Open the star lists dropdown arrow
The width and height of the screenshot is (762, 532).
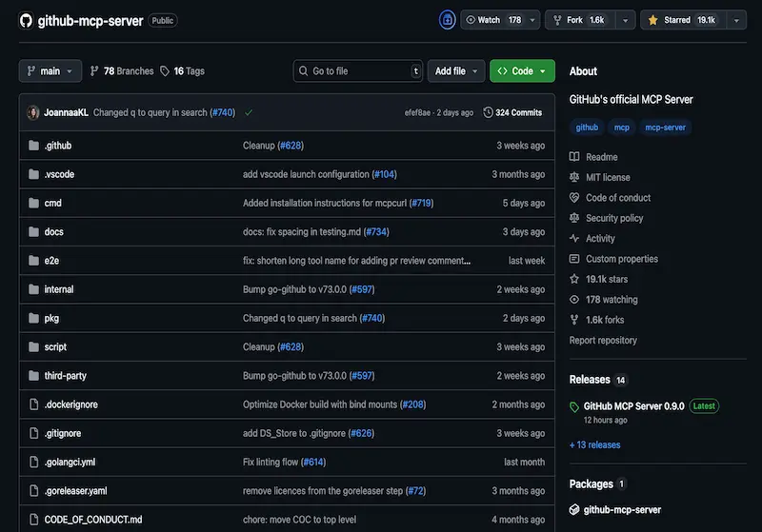(x=736, y=20)
